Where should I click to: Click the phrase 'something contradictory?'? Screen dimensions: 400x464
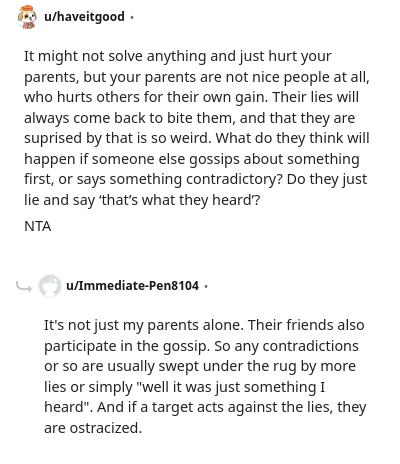[196, 180]
